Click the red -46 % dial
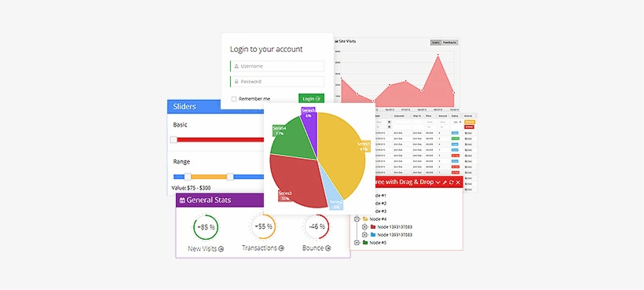This screenshot has height=290, width=644. (317, 226)
